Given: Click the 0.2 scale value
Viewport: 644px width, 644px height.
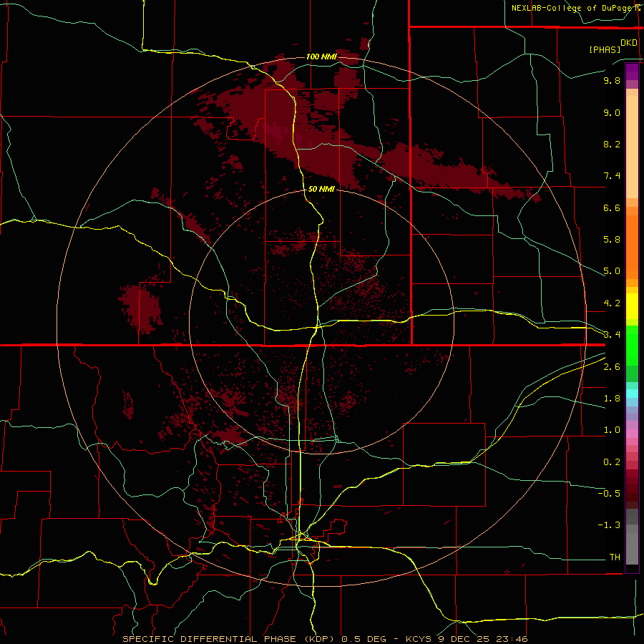Looking at the screenshot, I should (x=612, y=462).
